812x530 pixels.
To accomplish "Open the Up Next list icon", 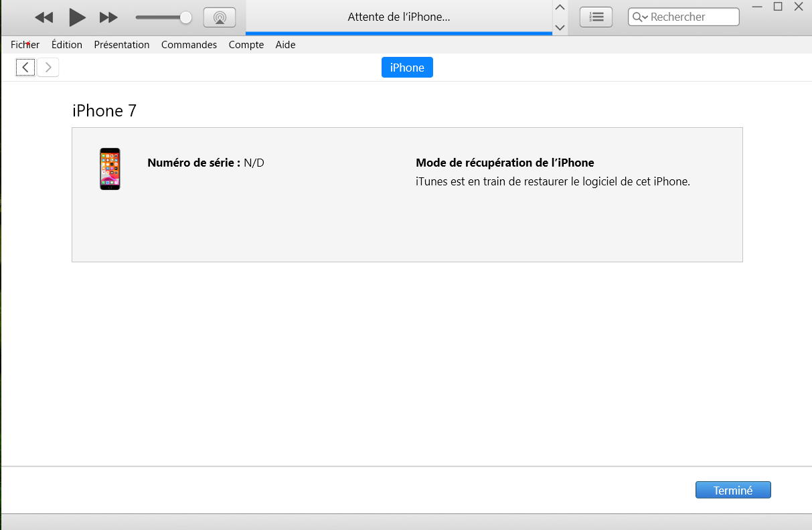I will pos(596,17).
